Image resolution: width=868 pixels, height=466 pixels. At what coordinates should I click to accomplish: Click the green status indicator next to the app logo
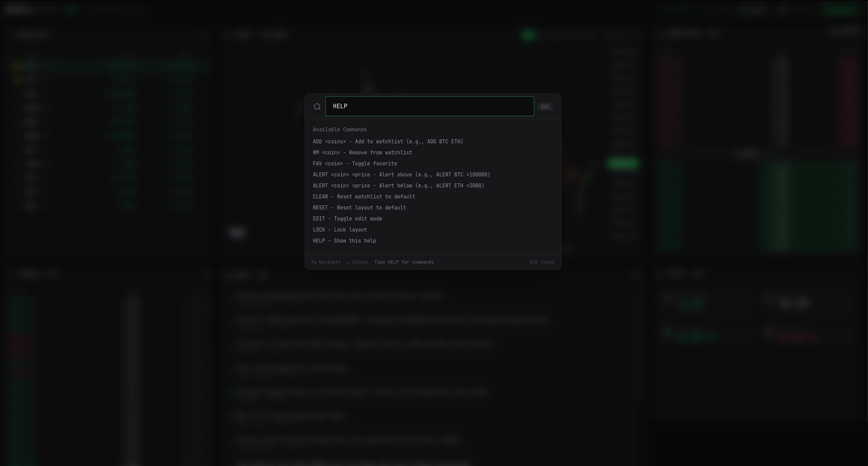click(x=71, y=9)
